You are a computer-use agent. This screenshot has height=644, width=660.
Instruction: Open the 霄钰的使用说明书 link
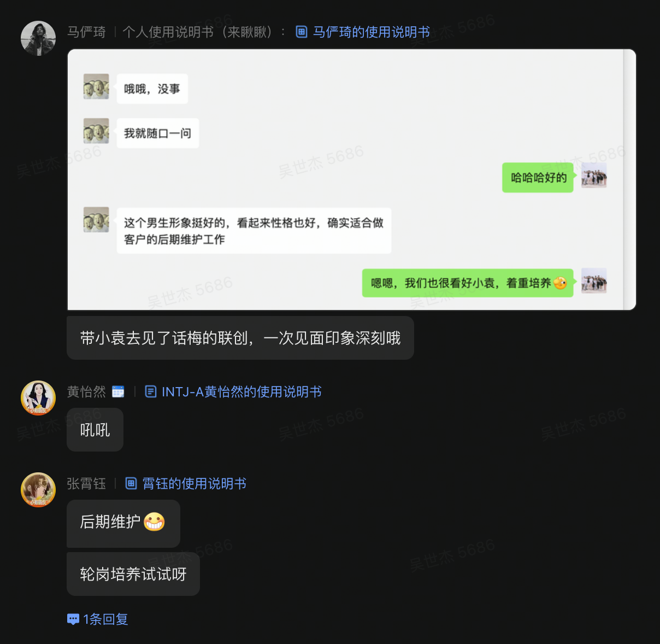click(x=194, y=483)
